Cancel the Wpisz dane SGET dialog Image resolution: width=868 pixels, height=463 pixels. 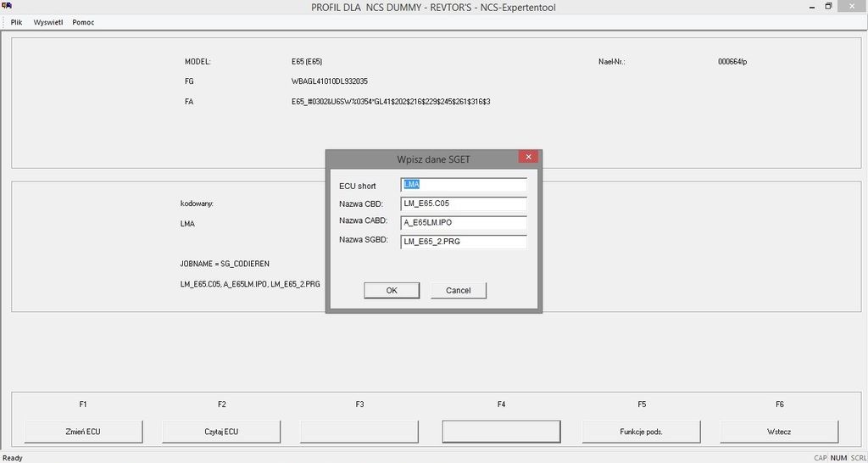pyautogui.click(x=459, y=290)
